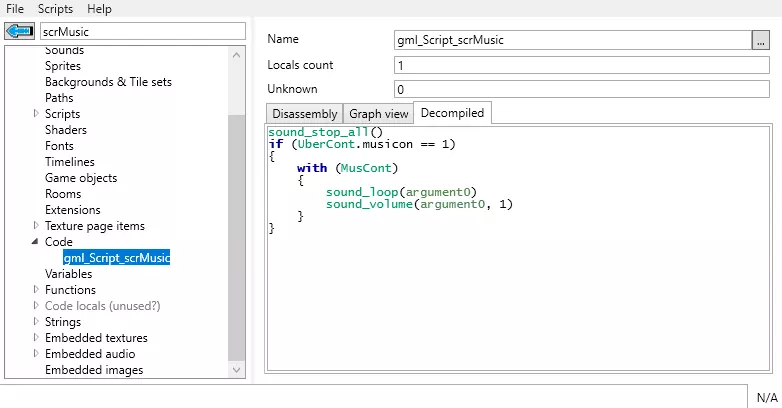Expand the Functions tree node
782x408 pixels.
click(x=37, y=290)
